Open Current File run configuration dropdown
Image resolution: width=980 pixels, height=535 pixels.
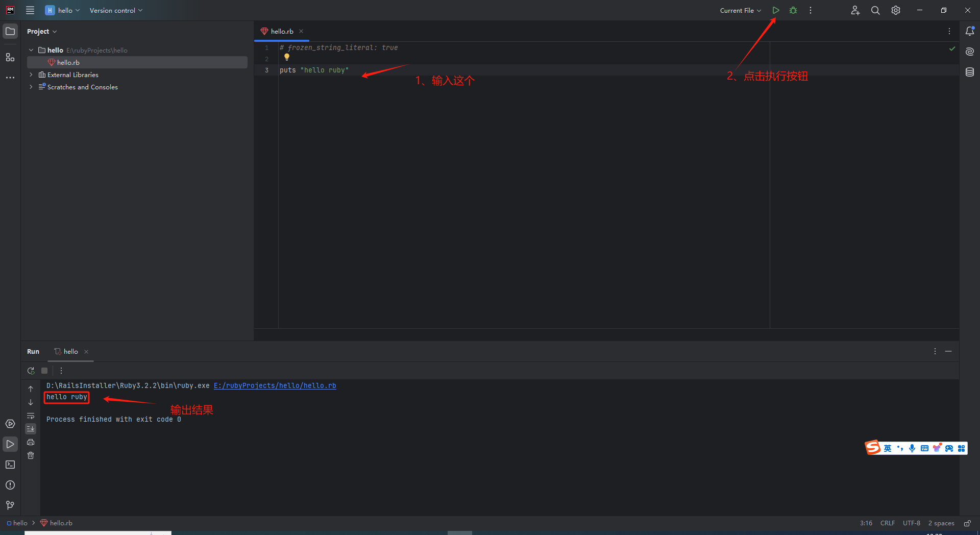coord(740,10)
